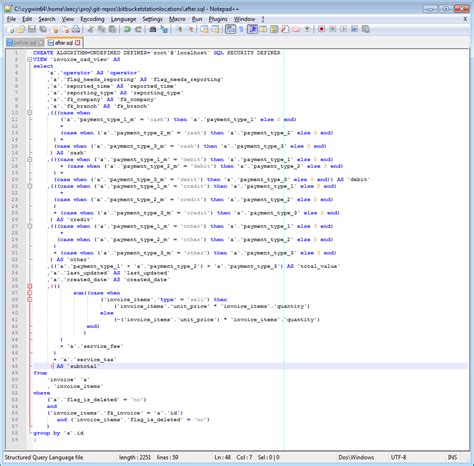Screen dimensions: 474x466
Task: Toggle synchronized vertical scrolling icon
Action: coord(204,29)
